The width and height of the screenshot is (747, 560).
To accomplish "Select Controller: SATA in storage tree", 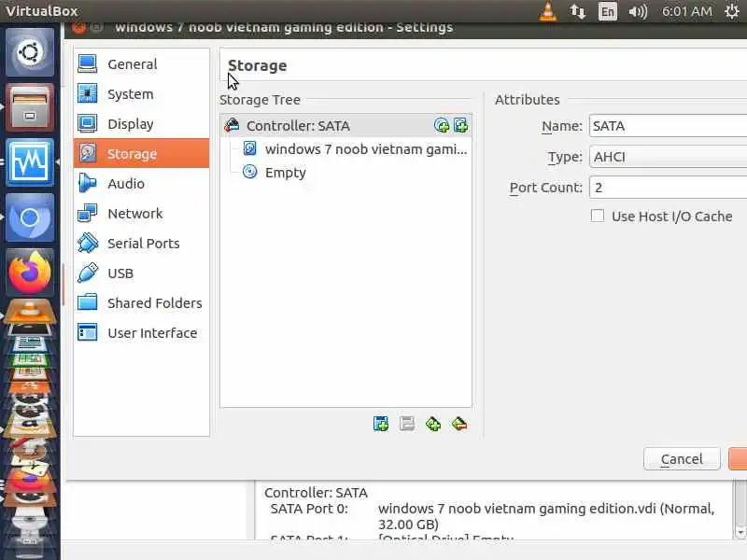I will (345, 126).
